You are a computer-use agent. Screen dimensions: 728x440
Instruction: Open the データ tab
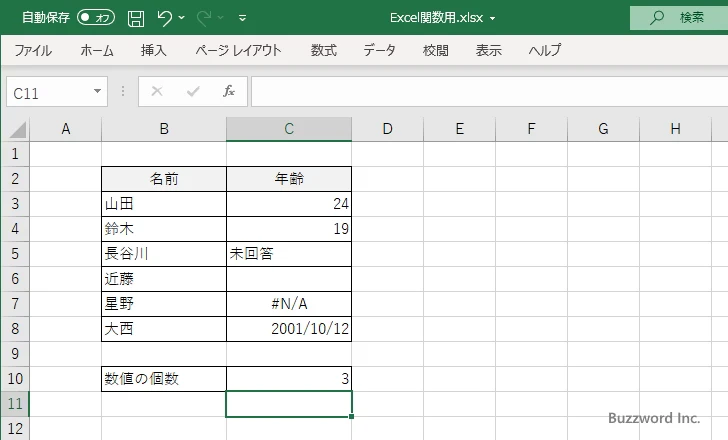[x=379, y=50]
